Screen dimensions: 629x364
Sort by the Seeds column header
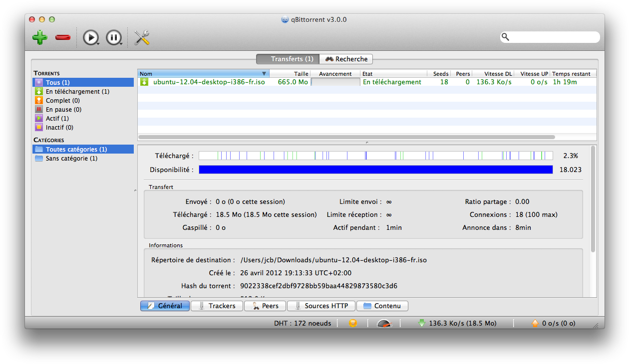(x=439, y=73)
